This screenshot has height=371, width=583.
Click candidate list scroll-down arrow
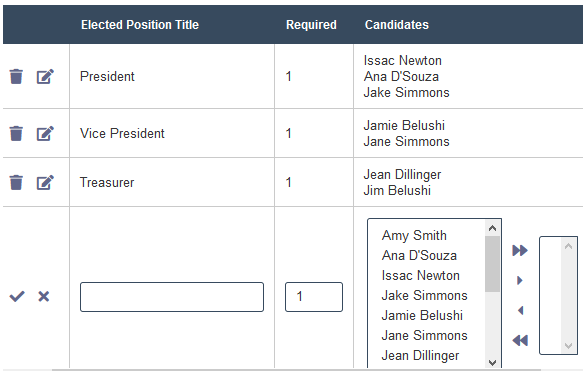(x=493, y=362)
